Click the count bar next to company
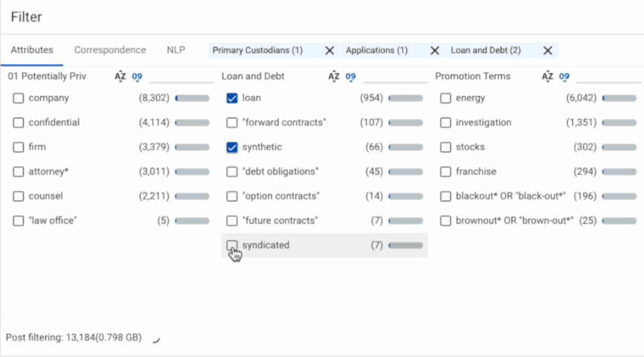 (192, 98)
